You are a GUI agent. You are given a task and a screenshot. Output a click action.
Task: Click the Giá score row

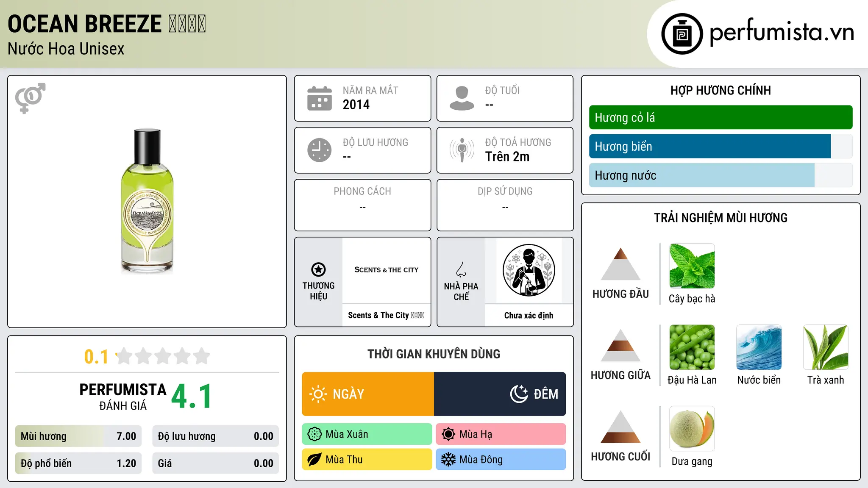pyautogui.click(x=215, y=463)
